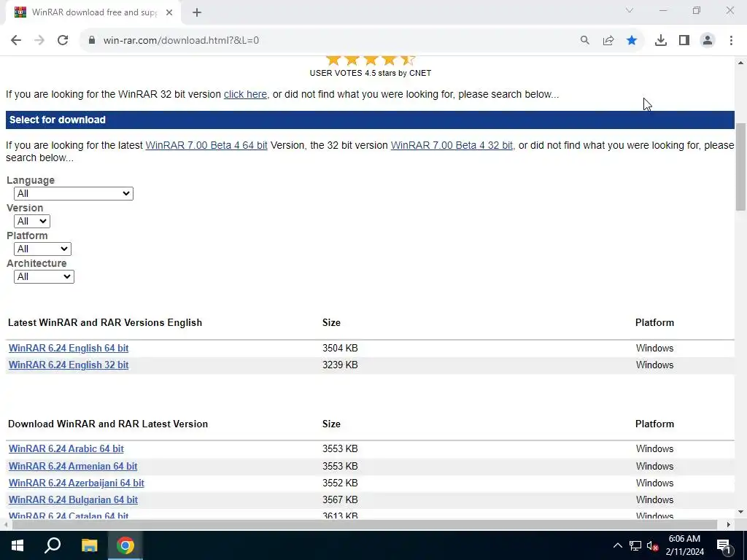The width and height of the screenshot is (747, 560).
Task: Click the vertical scrollbar thumb
Action: [x=740, y=167]
